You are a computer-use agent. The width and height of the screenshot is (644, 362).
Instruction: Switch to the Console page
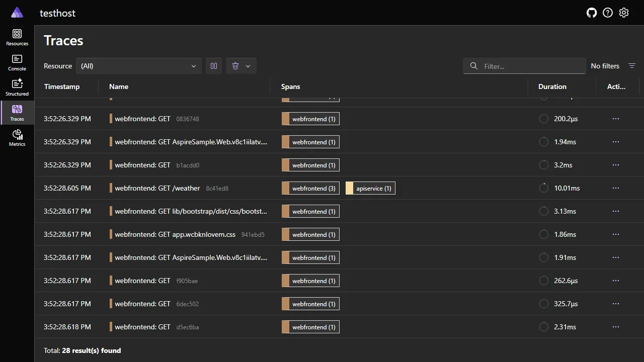click(17, 61)
